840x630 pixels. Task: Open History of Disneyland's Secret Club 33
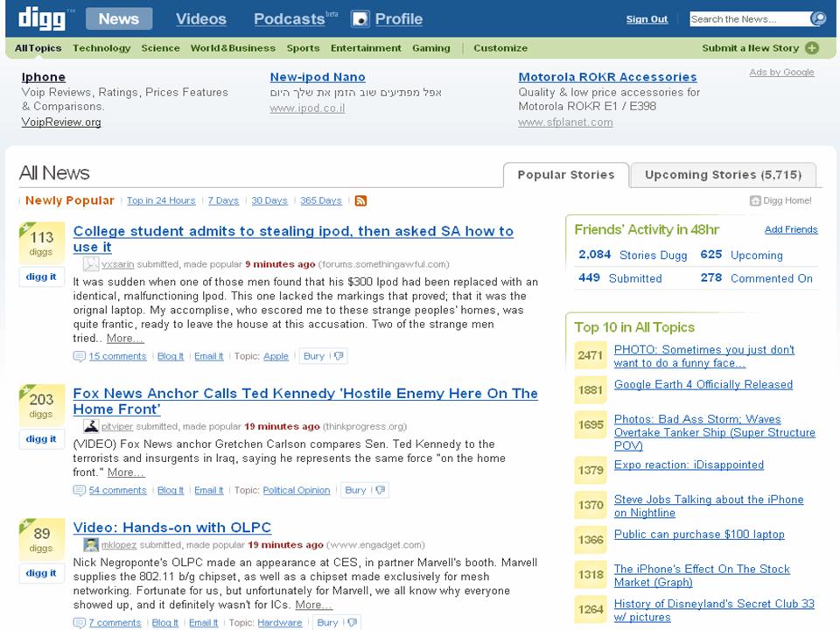714,610
